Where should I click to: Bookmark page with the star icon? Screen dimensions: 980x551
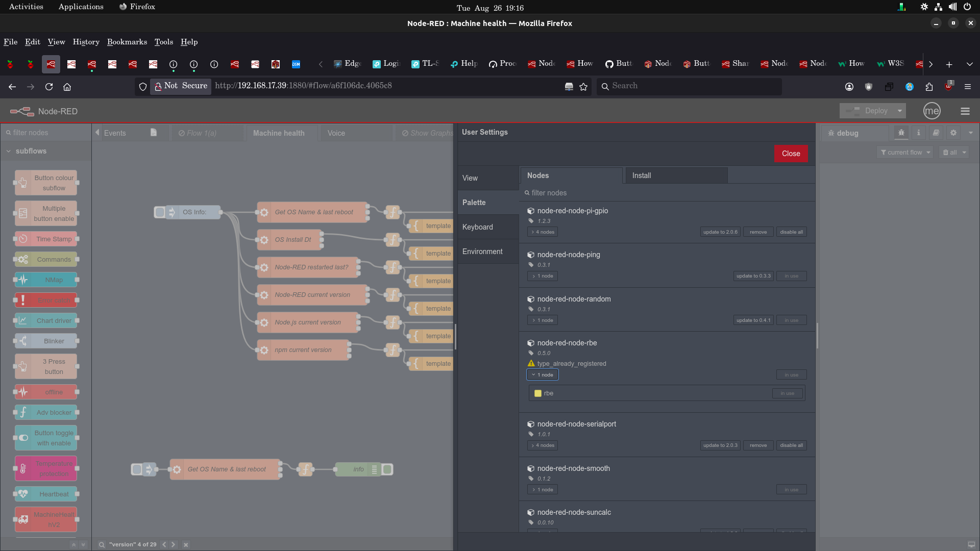point(583,87)
